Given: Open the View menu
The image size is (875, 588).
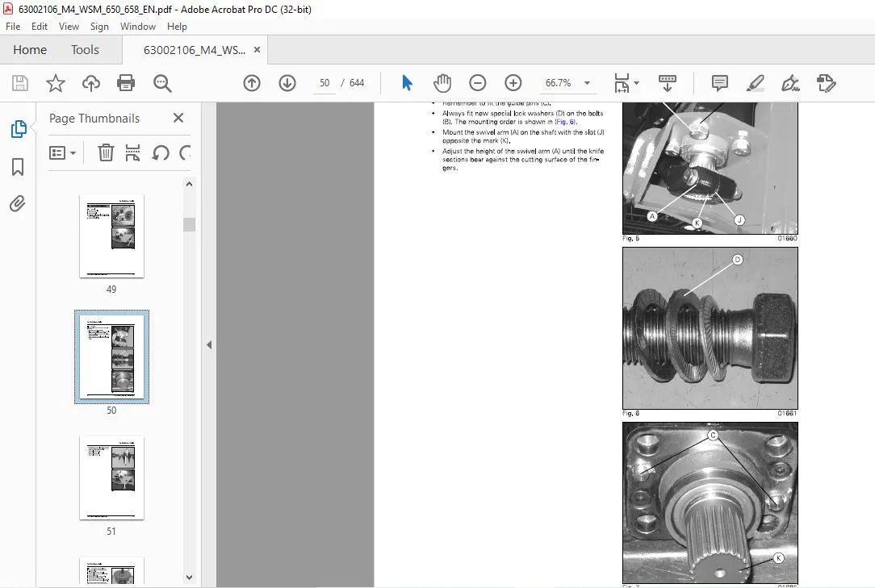Looking at the screenshot, I should point(69,27).
